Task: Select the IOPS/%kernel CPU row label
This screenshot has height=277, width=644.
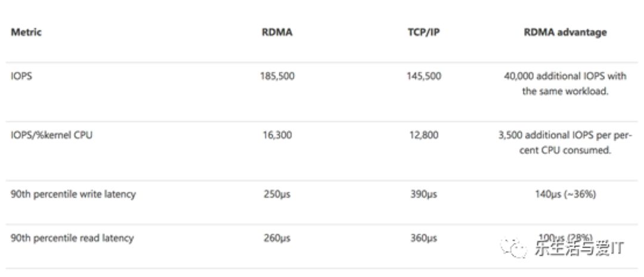Action: [51, 135]
